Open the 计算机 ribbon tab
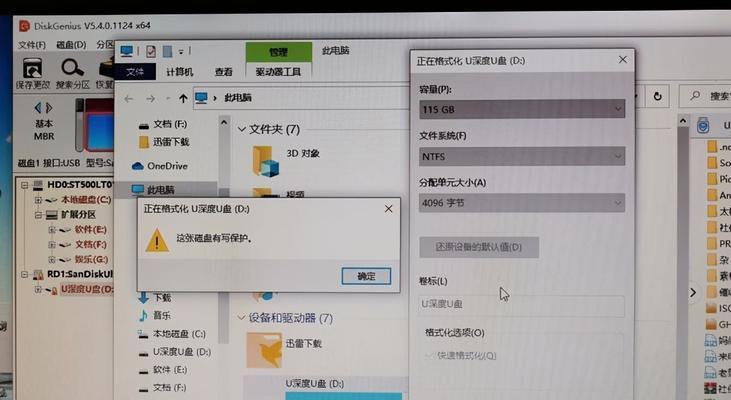Screen dimensions: 731x400 tap(179, 72)
